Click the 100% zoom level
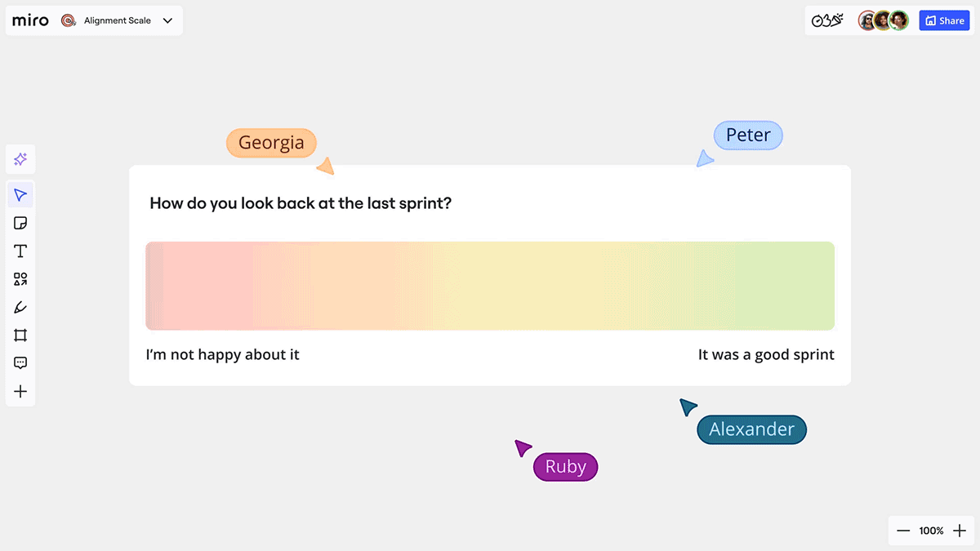Screen dimensions: 980x551 pos(931,531)
